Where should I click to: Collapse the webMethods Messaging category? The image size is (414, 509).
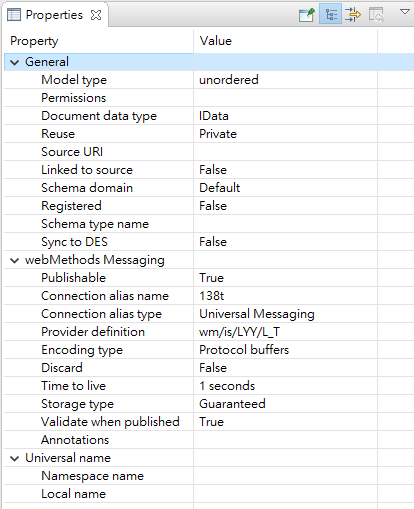click(x=14, y=260)
